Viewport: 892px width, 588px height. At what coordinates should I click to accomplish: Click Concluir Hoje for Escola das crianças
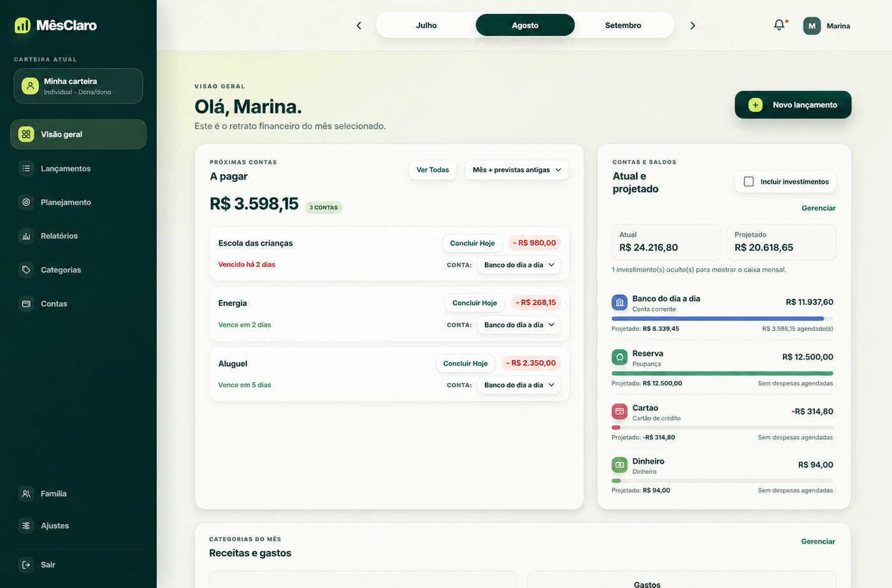click(472, 243)
